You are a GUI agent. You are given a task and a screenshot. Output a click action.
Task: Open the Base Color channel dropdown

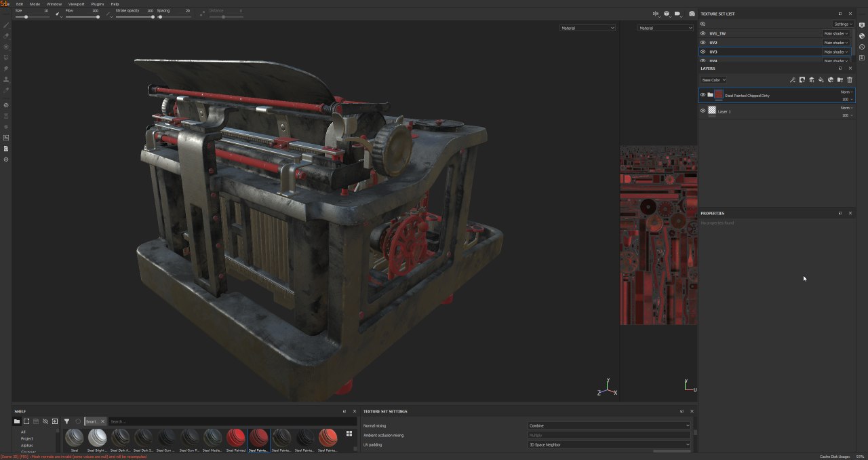(713, 80)
